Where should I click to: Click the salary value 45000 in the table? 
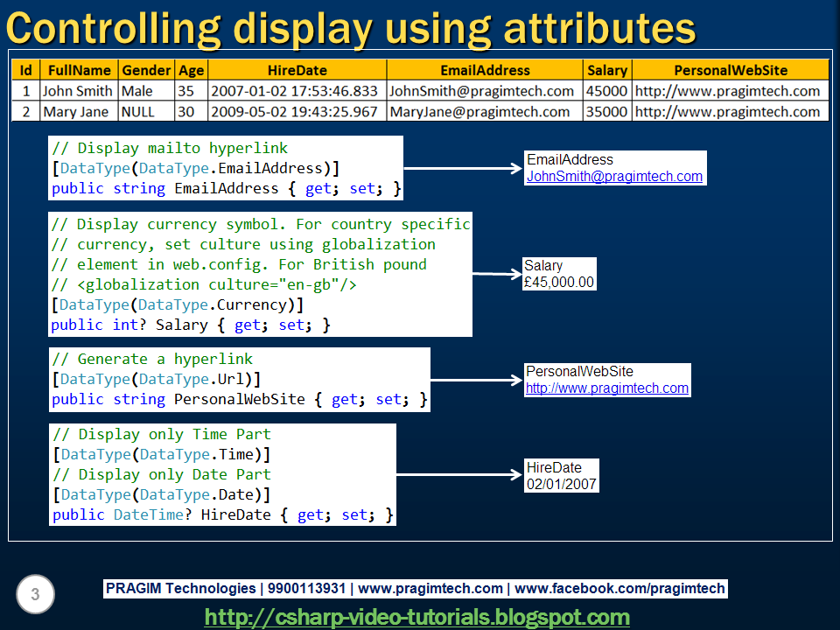607,91
